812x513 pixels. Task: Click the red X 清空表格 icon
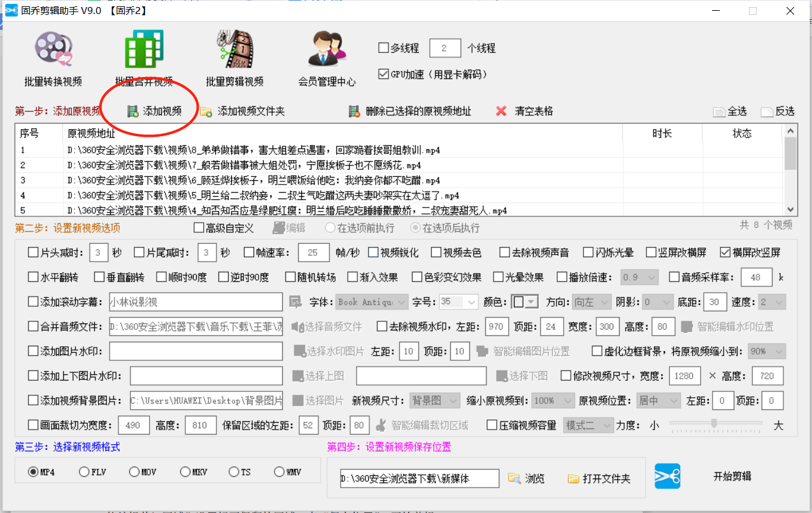click(502, 111)
